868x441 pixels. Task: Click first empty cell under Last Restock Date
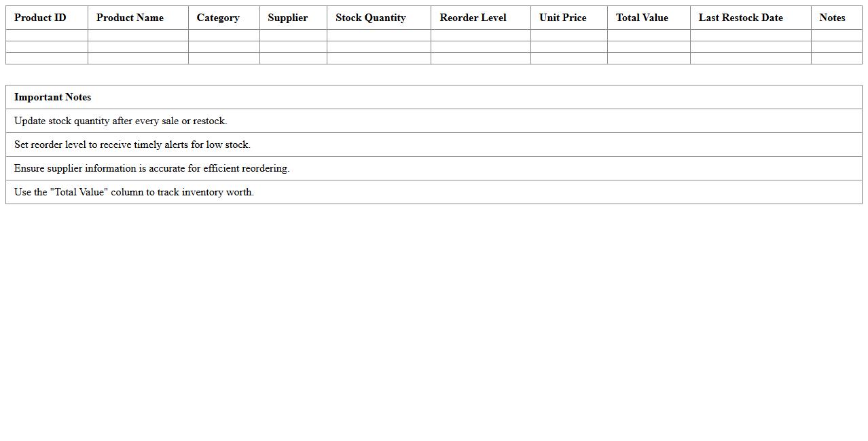click(750, 35)
